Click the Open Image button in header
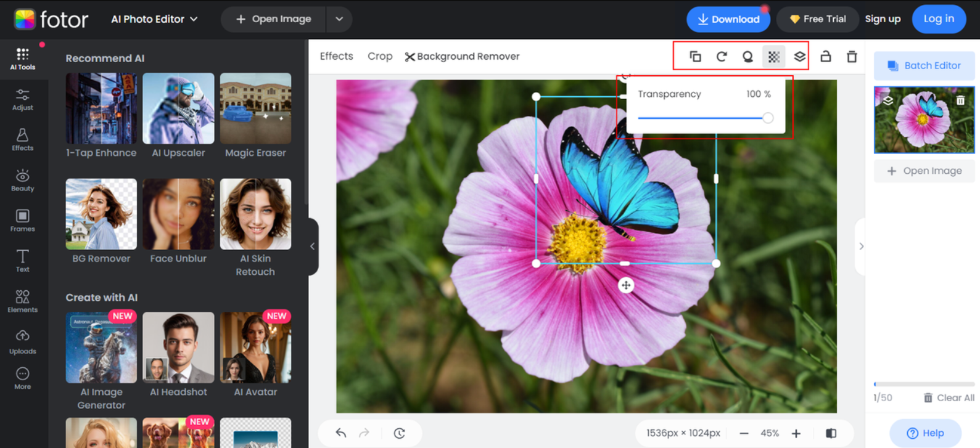980x448 pixels. click(274, 19)
